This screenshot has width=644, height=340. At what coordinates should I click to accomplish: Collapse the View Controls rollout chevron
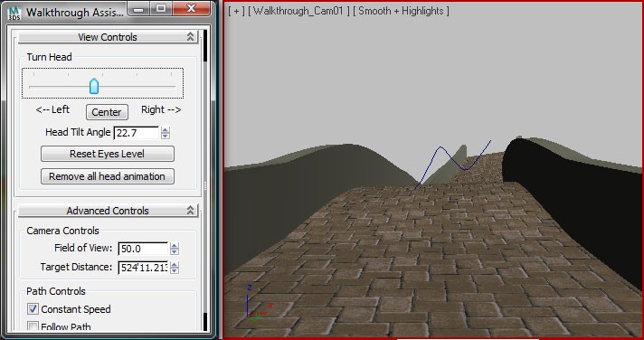190,37
